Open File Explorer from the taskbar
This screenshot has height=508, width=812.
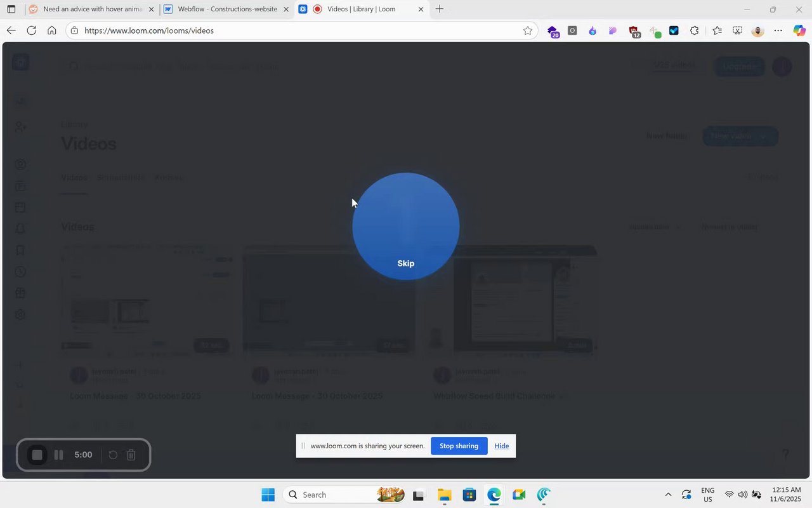[444, 495]
